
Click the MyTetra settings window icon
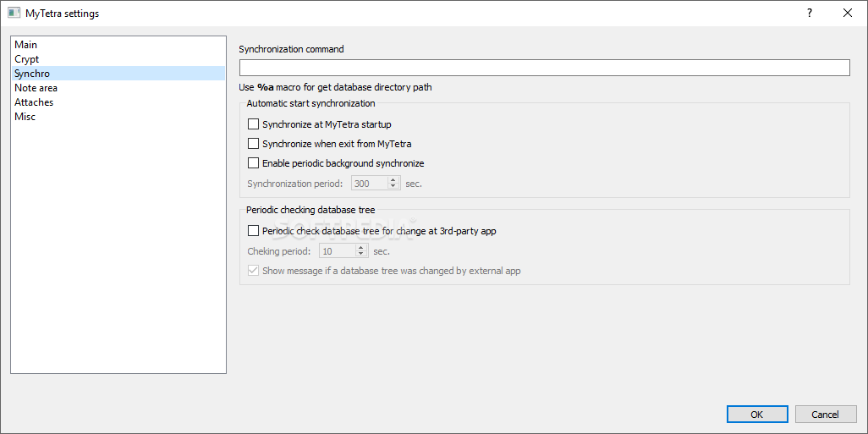pos(14,14)
